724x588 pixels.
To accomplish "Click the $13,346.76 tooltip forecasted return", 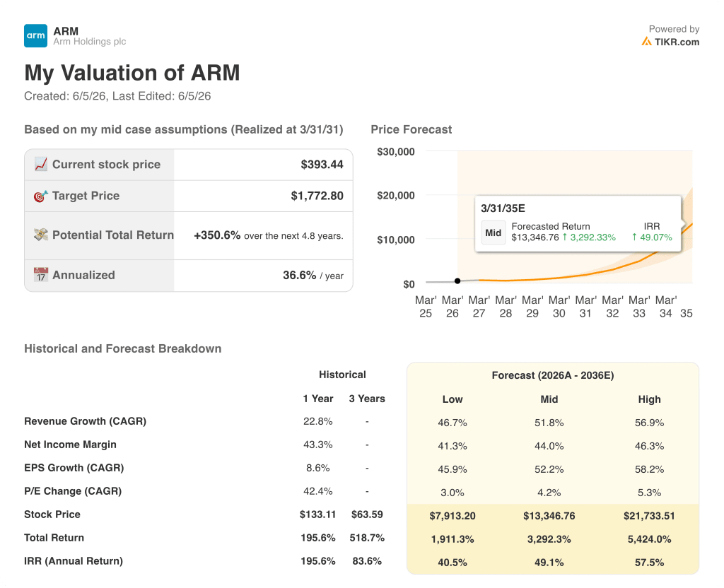I will (x=535, y=237).
